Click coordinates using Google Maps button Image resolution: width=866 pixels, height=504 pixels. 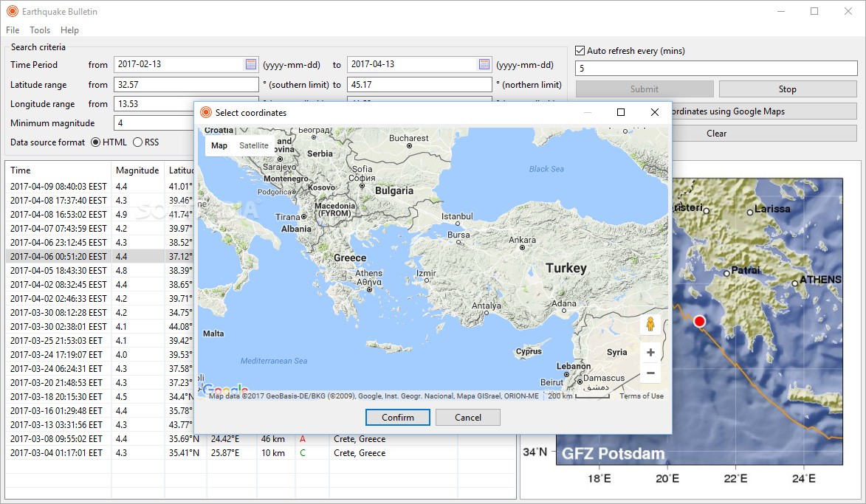(764, 111)
